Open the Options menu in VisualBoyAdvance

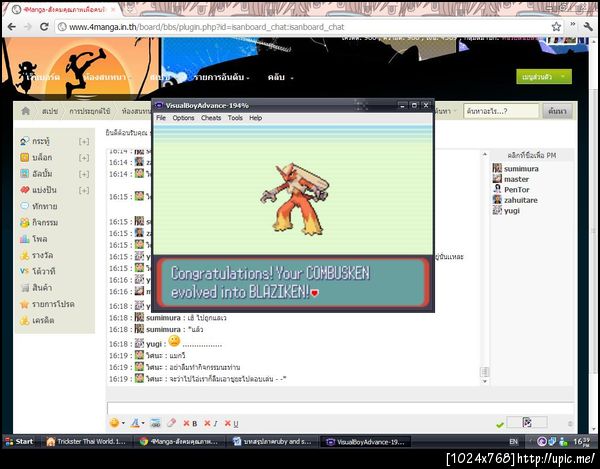183,118
